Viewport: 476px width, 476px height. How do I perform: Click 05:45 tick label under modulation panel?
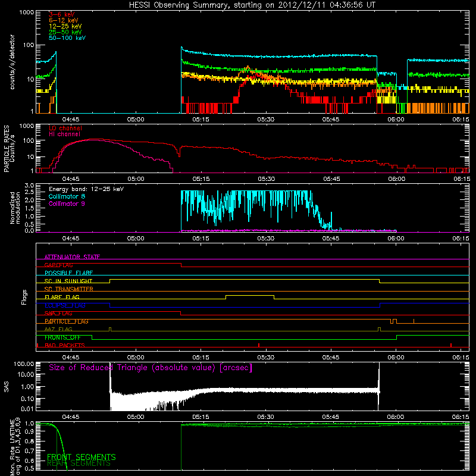tap(331, 239)
